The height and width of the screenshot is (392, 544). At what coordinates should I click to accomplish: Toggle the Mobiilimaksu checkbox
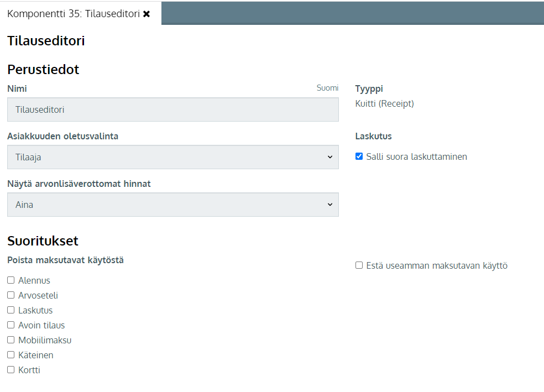(11, 339)
